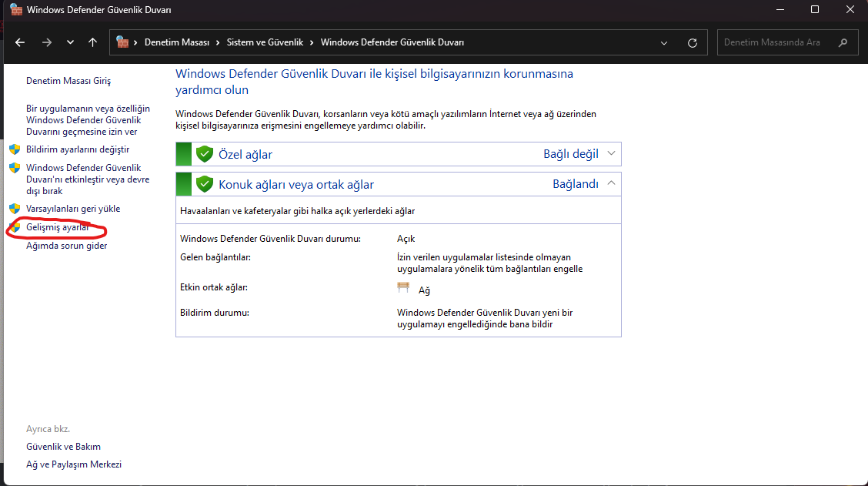Click the Etkin ortak ağlar label

(x=214, y=287)
